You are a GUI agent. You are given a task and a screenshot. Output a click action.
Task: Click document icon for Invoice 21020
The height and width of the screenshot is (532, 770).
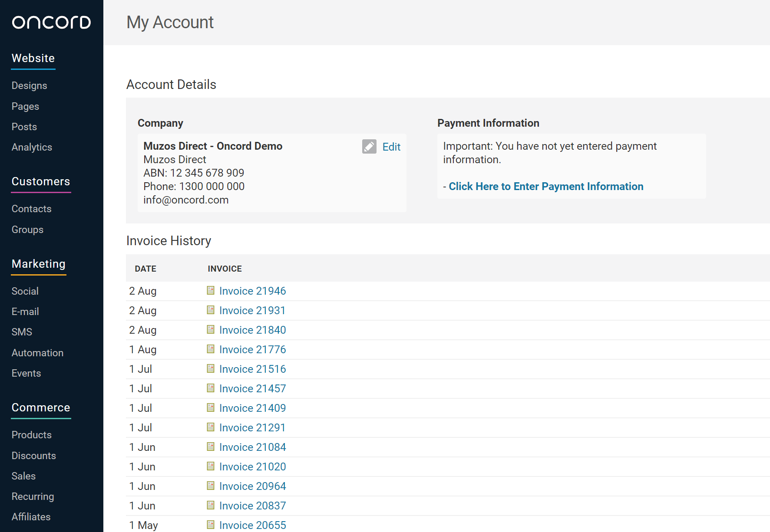pyautogui.click(x=211, y=466)
